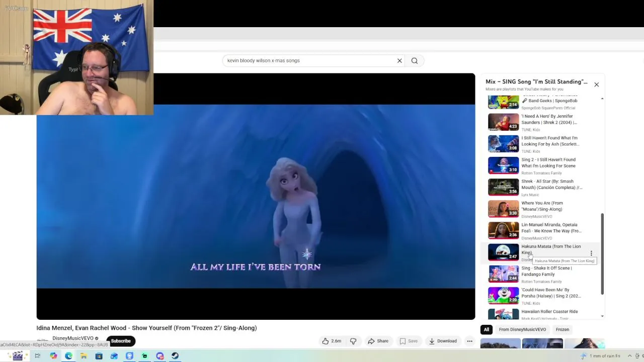The width and height of the screenshot is (644, 362).
Task: Download the video
Action: [443, 341]
